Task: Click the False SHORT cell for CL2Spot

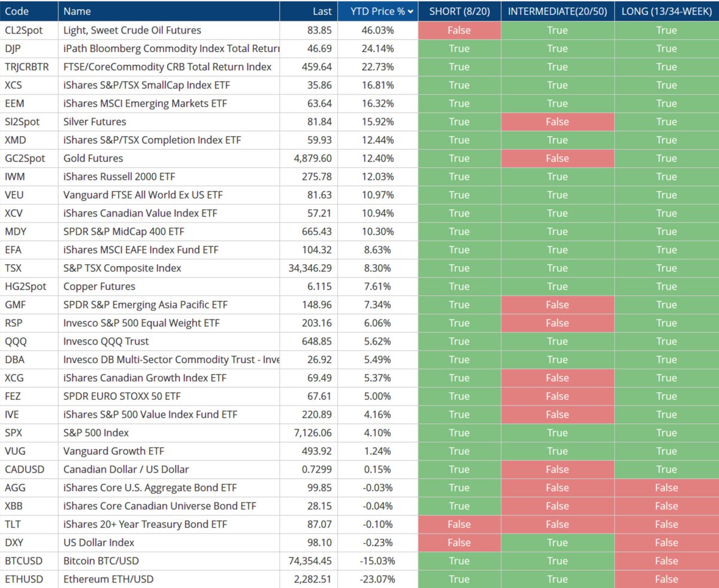Action: click(x=460, y=30)
